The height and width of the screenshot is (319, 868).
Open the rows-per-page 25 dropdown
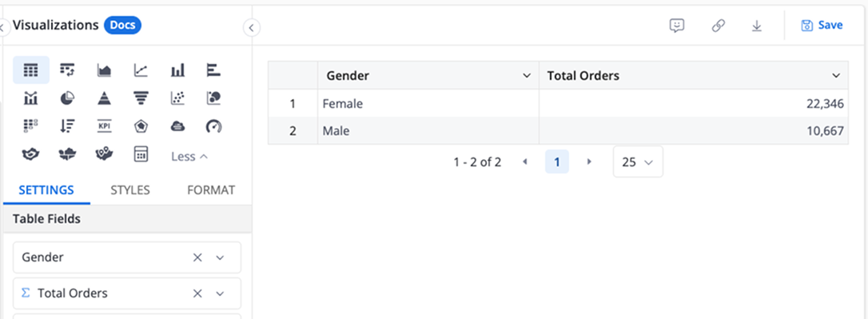(638, 161)
